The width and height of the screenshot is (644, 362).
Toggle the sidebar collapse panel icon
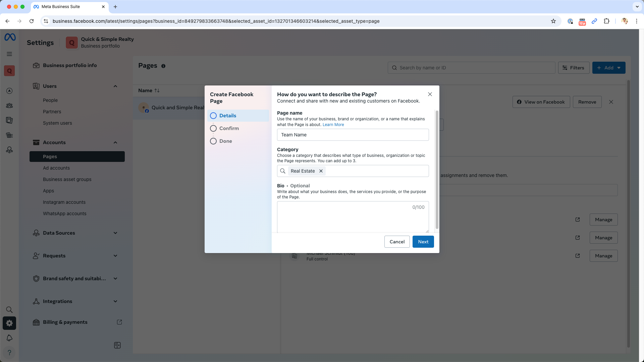point(117,345)
